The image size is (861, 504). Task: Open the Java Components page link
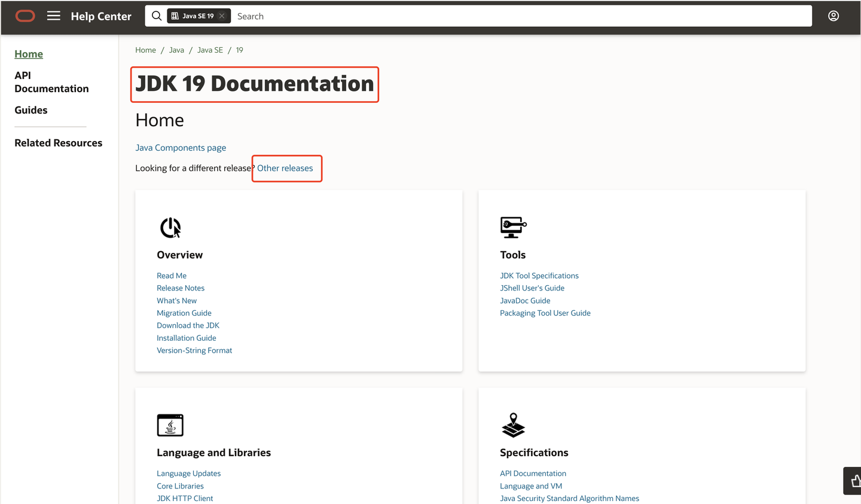click(181, 148)
